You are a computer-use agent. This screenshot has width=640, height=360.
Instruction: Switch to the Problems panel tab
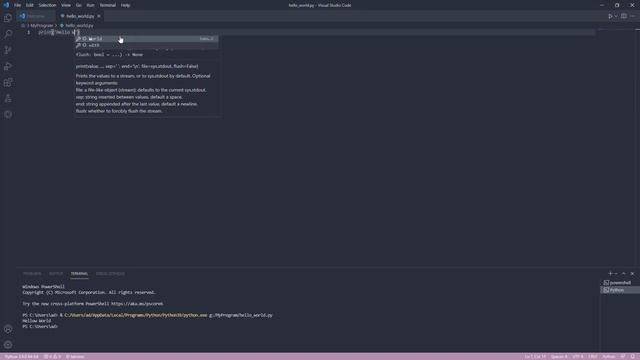click(32, 273)
